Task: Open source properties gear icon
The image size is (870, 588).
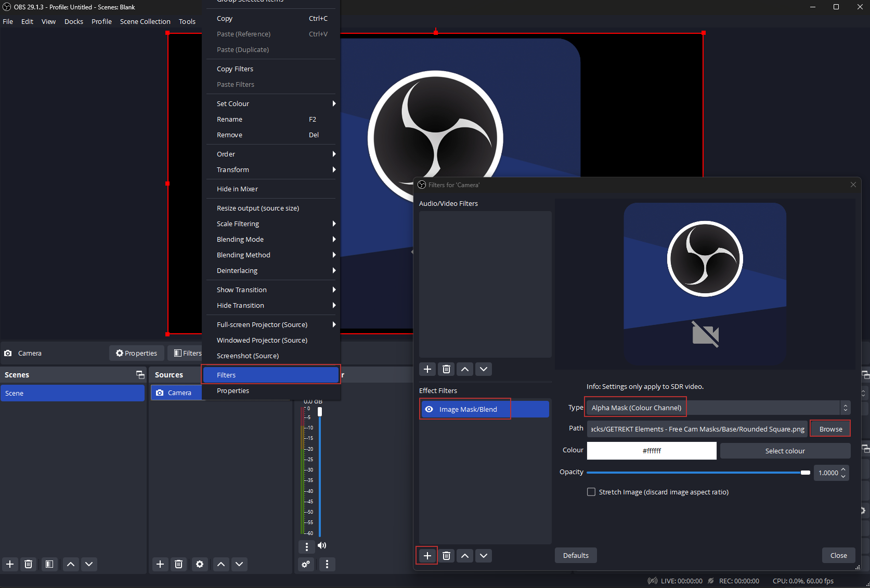Action: pos(200,564)
